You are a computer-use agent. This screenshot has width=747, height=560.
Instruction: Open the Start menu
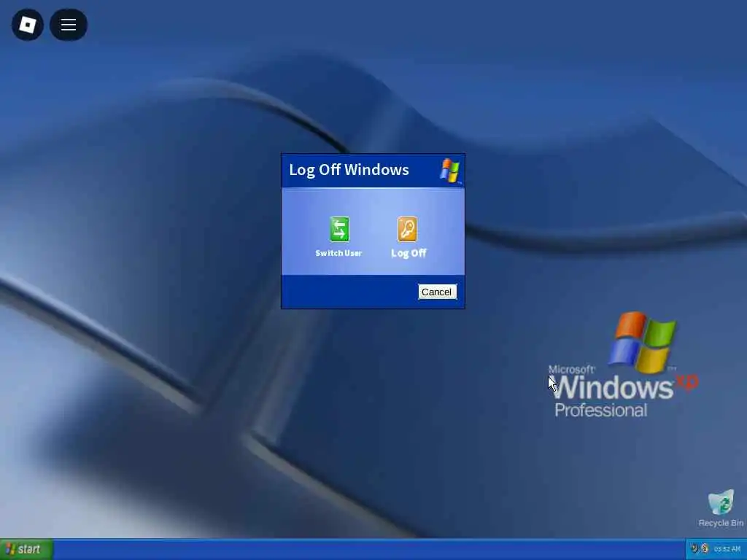(26, 550)
